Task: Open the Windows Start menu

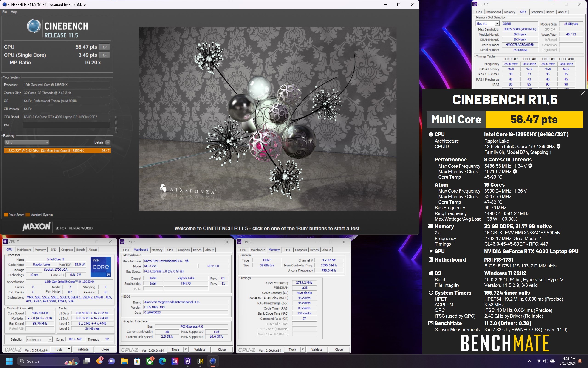Action: [x=9, y=361]
